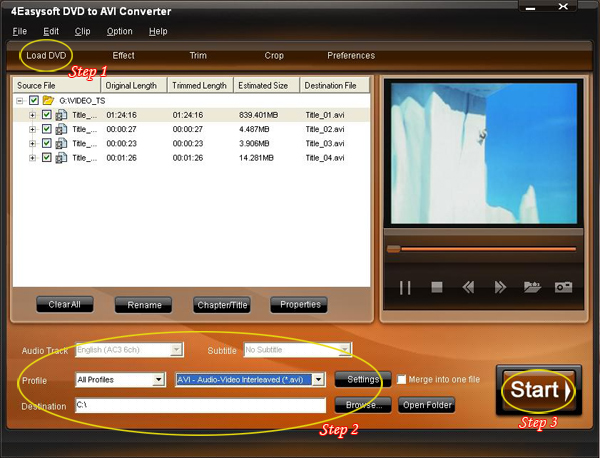Screen dimensions: 600x458
Task: Open the Option menu
Action: [x=119, y=31]
